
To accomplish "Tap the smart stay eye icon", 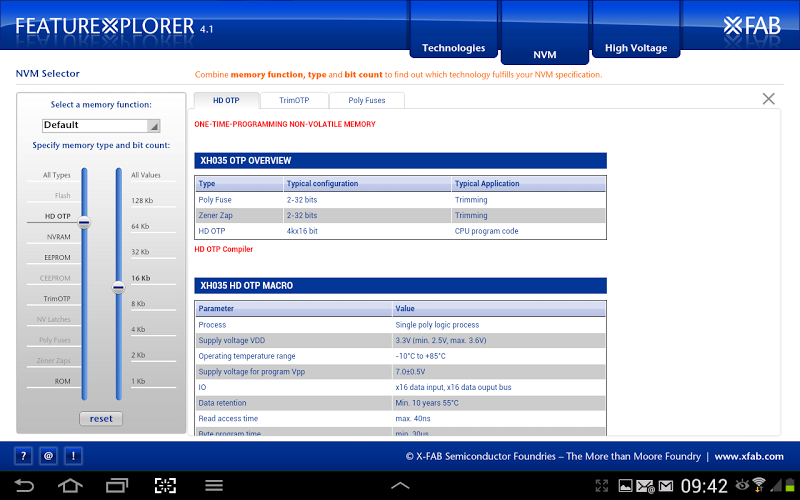I will [x=742, y=484].
